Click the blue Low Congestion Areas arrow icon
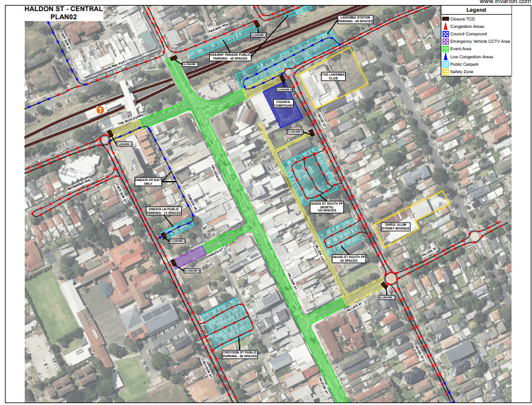The width and height of the screenshot is (532, 405). 445,56
